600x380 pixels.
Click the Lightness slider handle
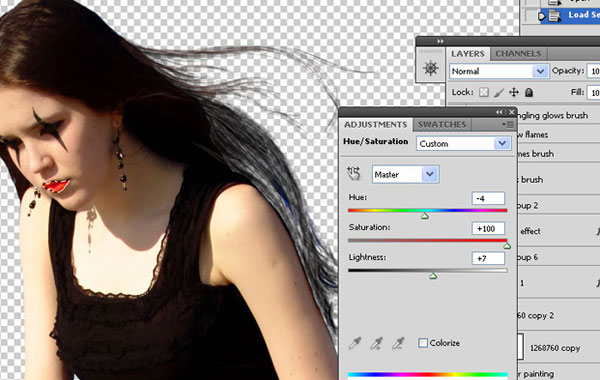point(433,276)
